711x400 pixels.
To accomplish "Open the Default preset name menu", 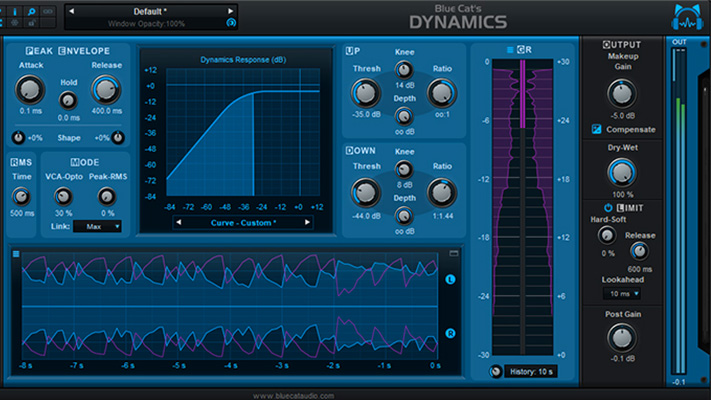I will 148,11.
